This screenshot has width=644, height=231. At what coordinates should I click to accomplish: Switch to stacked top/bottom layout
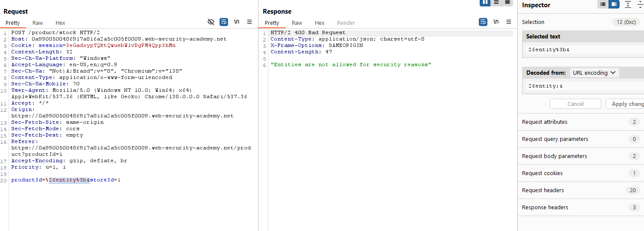[x=496, y=2]
